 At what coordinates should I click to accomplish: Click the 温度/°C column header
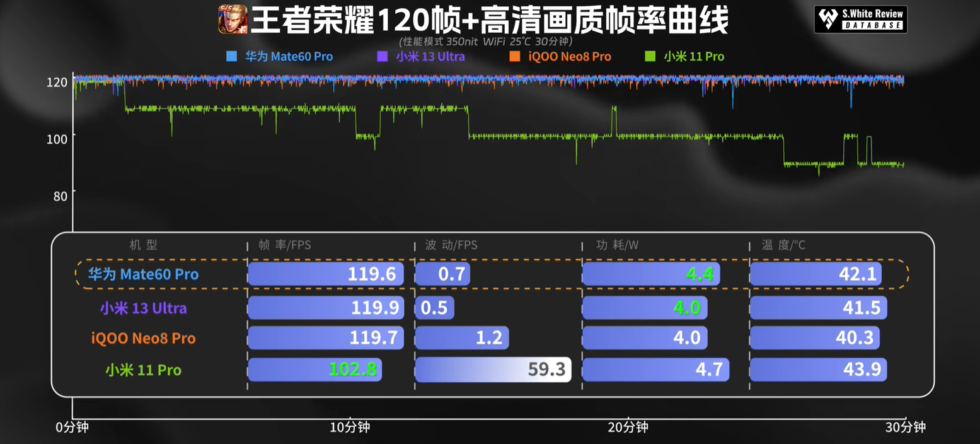(x=783, y=245)
